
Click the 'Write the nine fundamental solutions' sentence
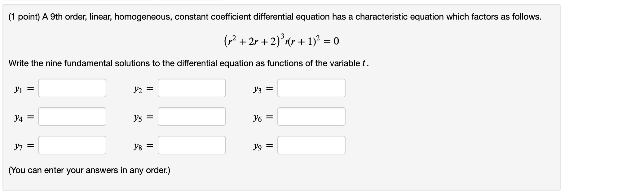click(x=188, y=63)
